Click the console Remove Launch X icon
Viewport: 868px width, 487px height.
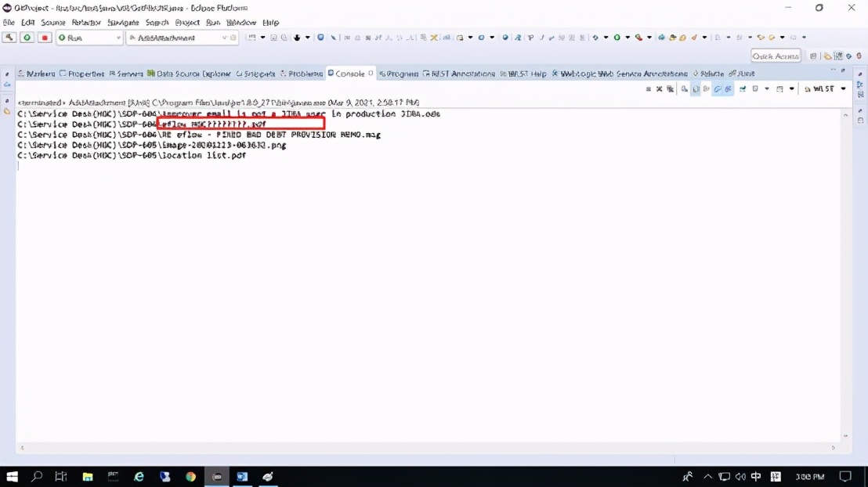pos(659,89)
